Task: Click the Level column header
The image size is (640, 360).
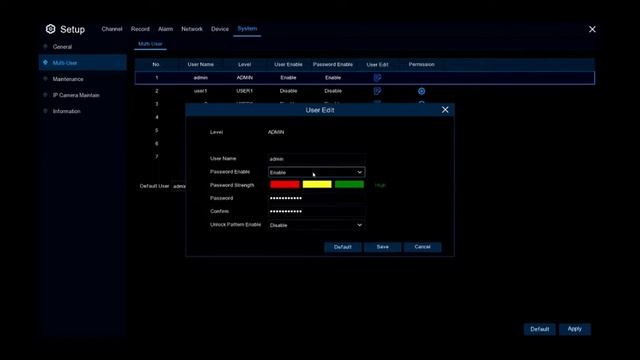Action: point(244,64)
